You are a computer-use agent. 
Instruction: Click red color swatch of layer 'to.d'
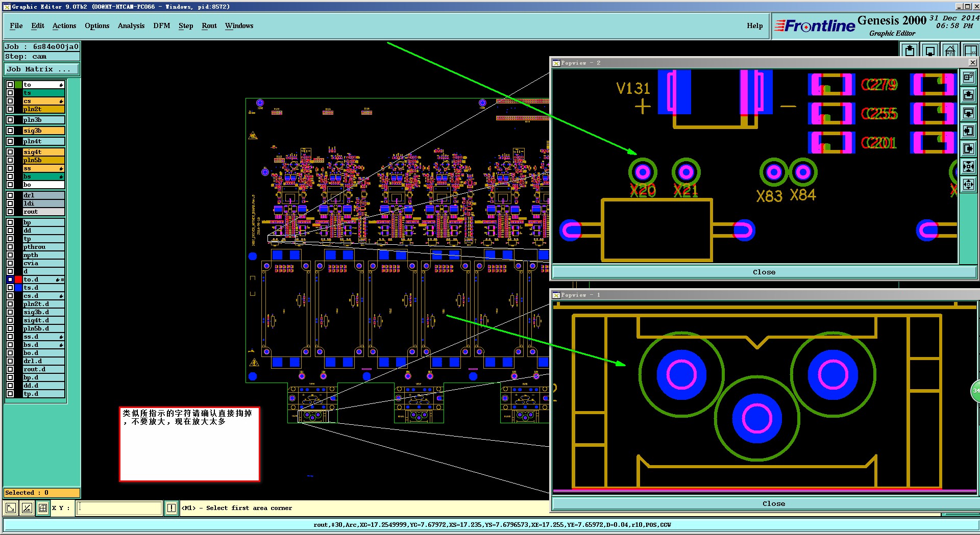[x=18, y=279]
